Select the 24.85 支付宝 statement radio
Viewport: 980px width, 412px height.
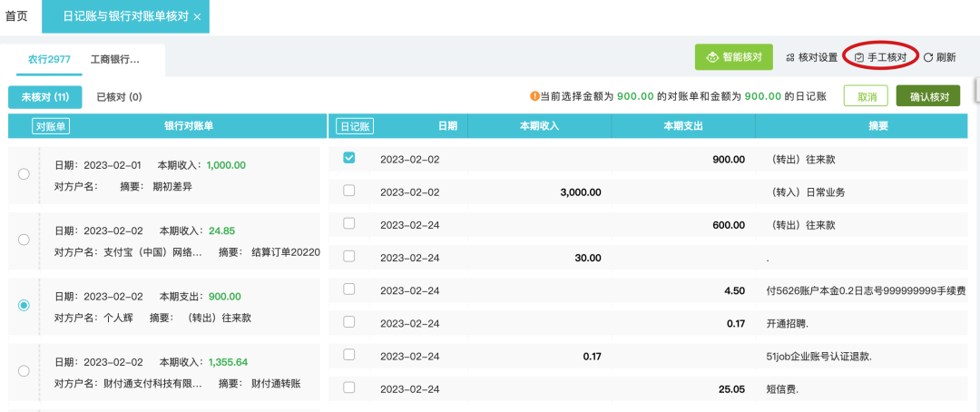click(24, 240)
